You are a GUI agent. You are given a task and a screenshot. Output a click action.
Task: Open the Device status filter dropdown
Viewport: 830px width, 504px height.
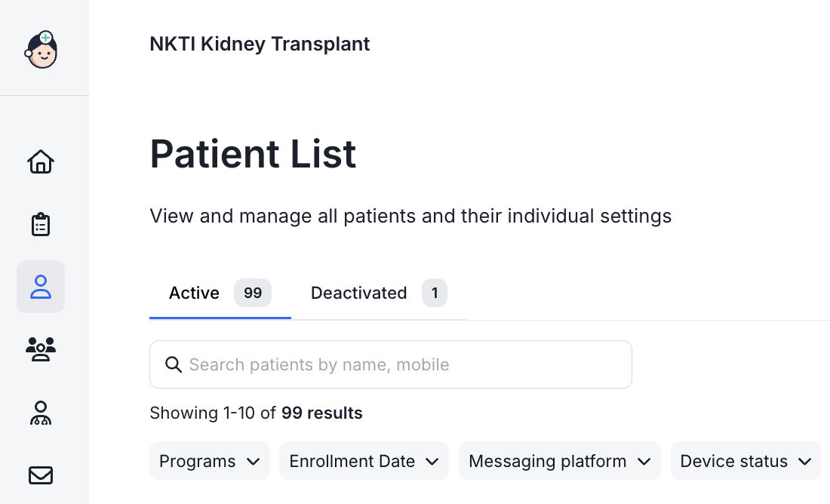click(x=745, y=461)
